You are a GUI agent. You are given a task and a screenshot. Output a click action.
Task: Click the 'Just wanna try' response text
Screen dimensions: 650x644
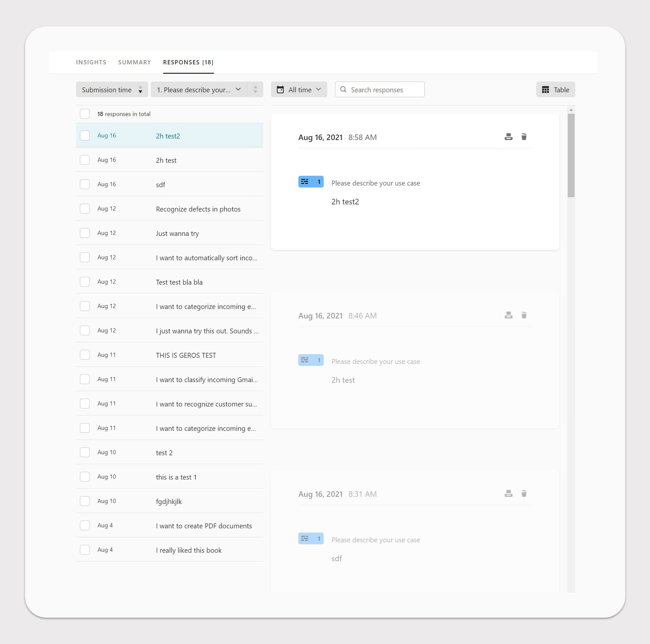177,233
